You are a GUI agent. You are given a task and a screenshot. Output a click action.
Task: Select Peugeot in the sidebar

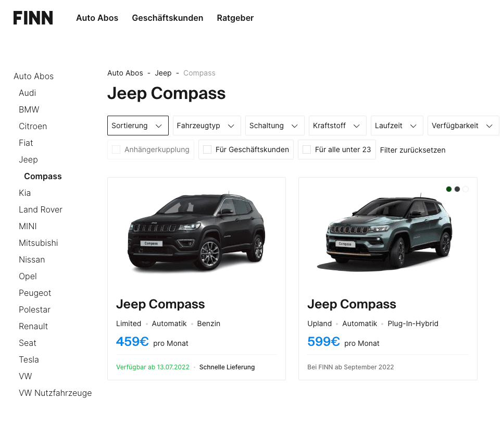pos(35,293)
